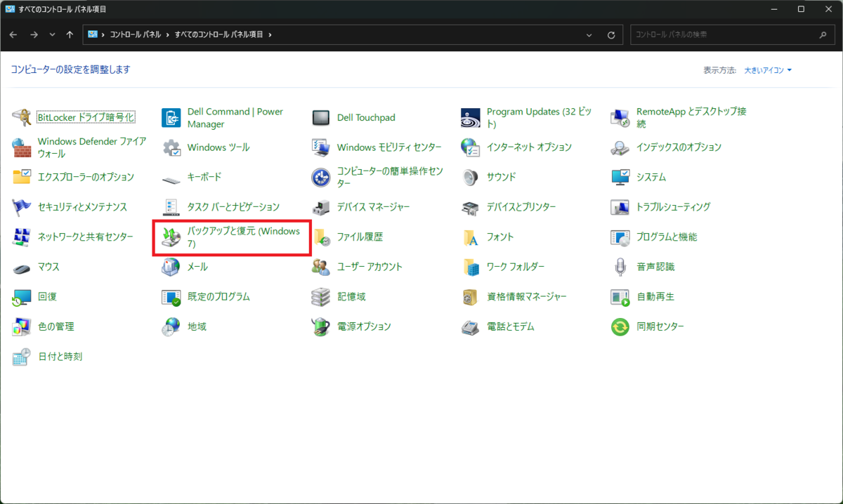The width and height of the screenshot is (843, 504).
Task: Open トラブルシューティング icon
Action: click(620, 207)
